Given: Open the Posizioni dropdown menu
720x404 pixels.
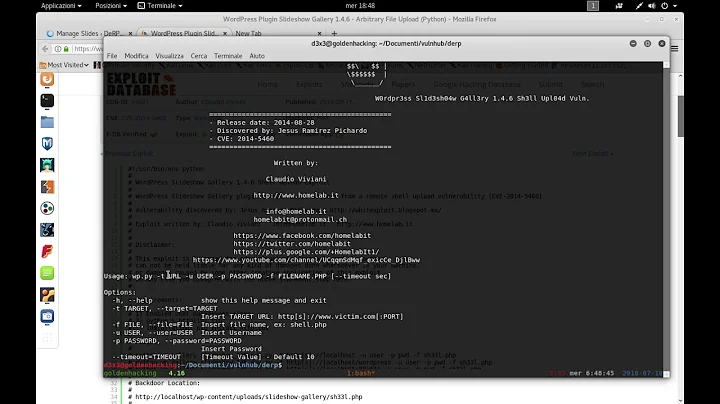Looking at the screenshot, I should tap(111, 6).
